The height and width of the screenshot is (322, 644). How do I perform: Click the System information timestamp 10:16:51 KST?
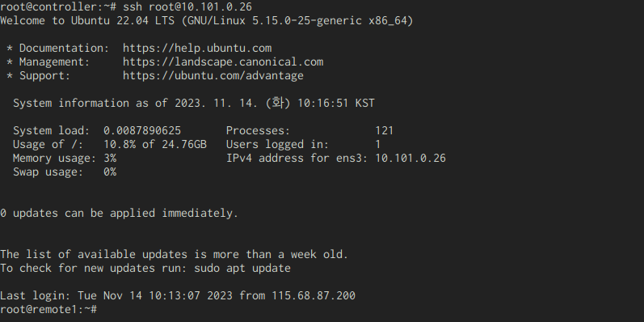click(336, 104)
